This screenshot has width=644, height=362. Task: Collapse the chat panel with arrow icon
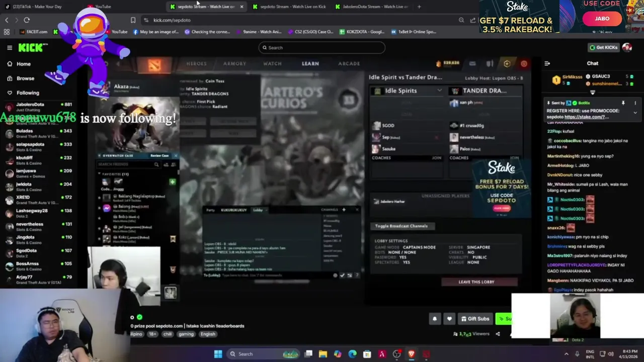coord(547,63)
